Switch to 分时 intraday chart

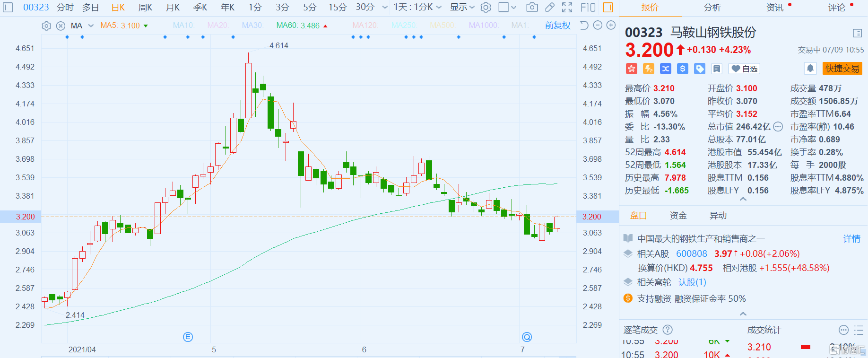pyautogui.click(x=65, y=7)
